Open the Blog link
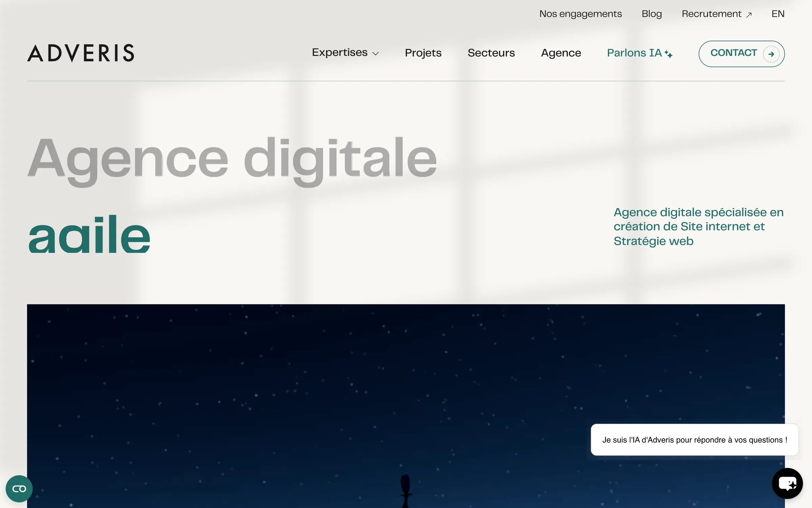The width and height of the screenshot is (812, 508). [652, 14]
